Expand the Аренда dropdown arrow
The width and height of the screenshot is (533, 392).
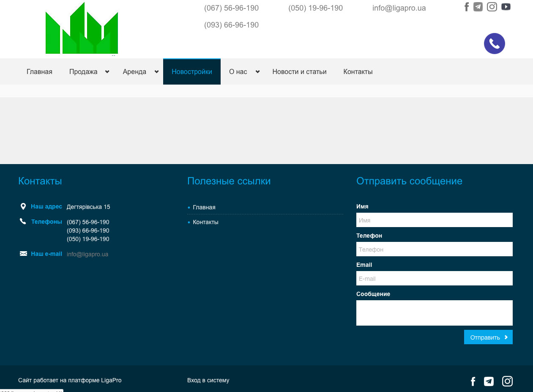click(x=156, y=72)
